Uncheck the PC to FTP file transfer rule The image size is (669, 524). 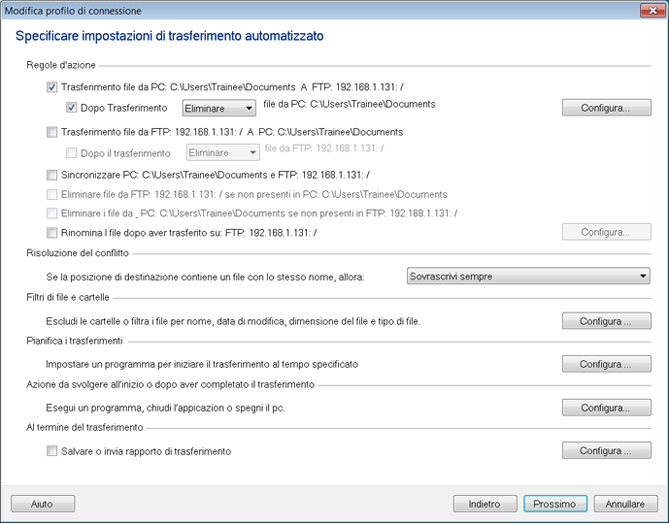click(52, 88)
